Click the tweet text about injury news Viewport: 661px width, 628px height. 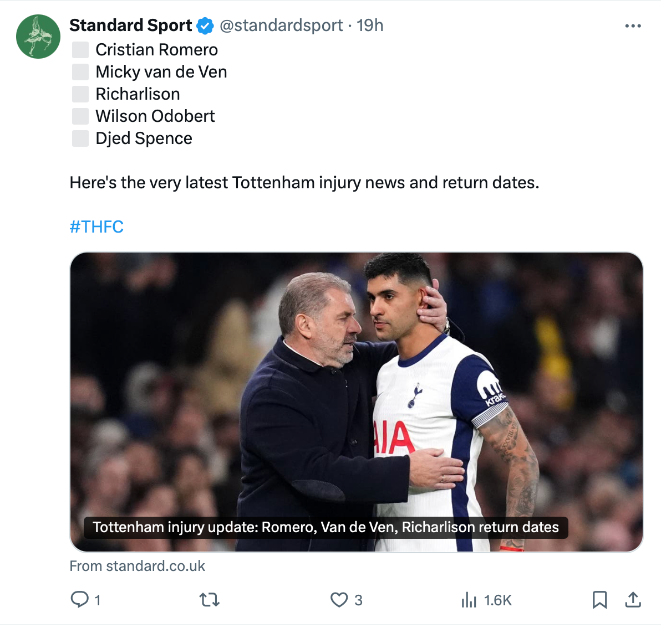click(304, 183)
